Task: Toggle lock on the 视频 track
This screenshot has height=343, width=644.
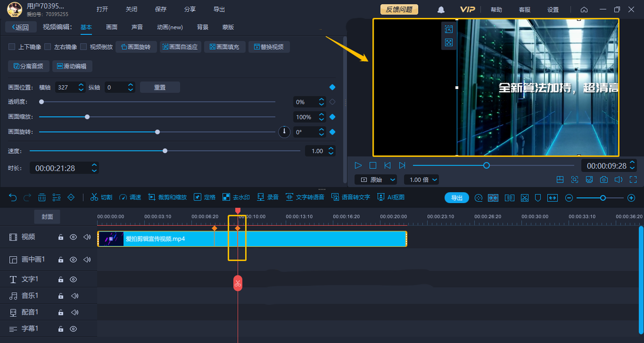Action: coord(61,237)
